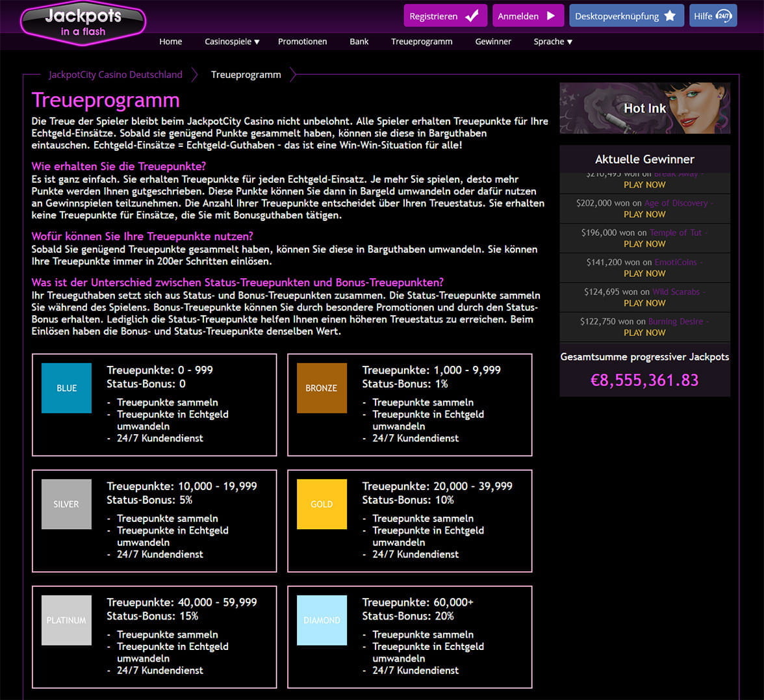This screenshot has height=700, width=764.
Task: Follow the JackpotCity Casino Deutschland breadcrumb
Action: point(116,75)
